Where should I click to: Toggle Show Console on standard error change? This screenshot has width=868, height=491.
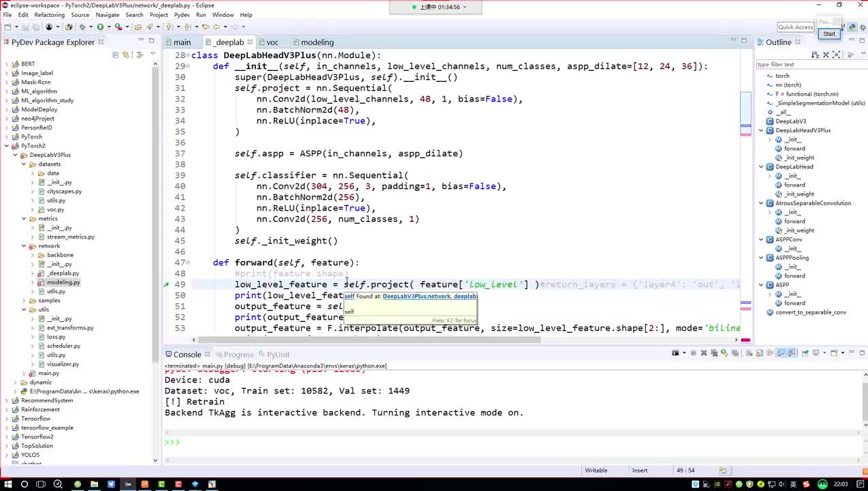(792, 353)
